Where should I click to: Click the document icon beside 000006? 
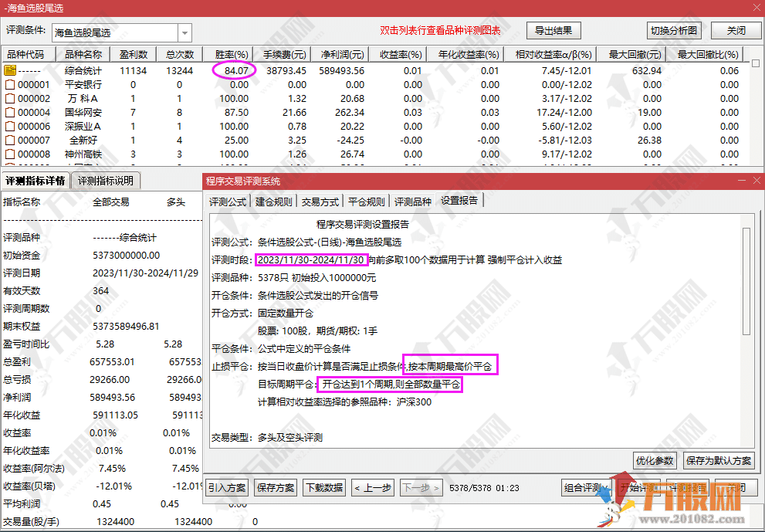tap(10, 127)
